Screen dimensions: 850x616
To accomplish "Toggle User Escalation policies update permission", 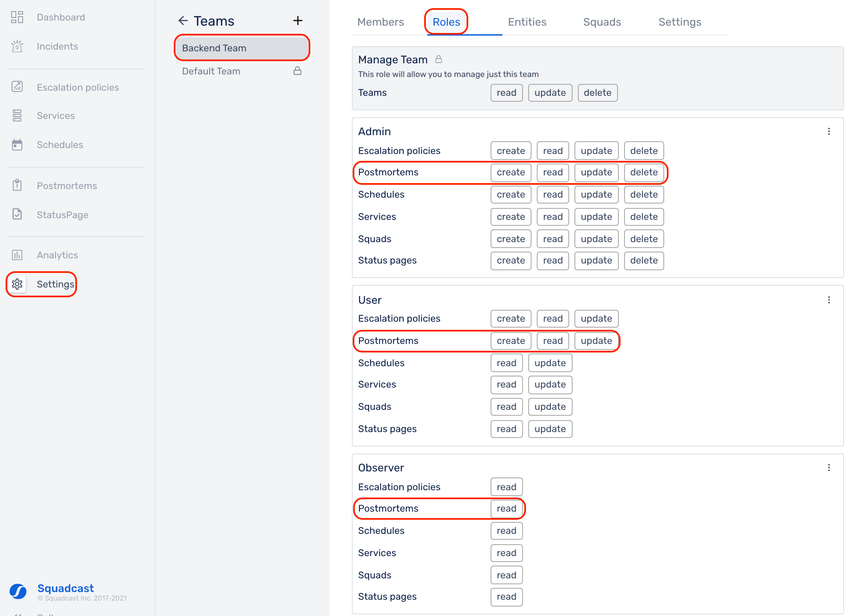I will 597,319.
